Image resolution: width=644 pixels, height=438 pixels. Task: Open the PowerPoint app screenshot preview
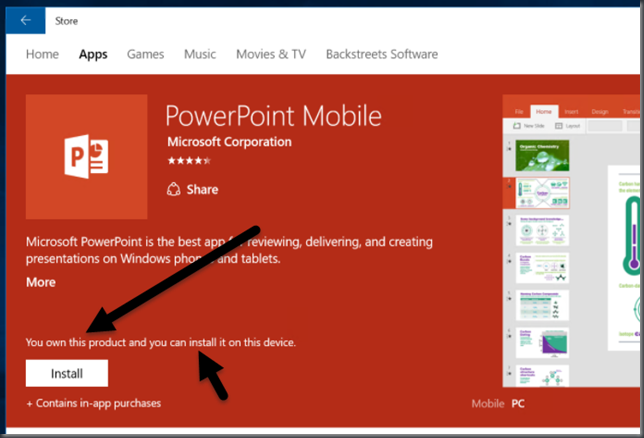pos(571,241)
